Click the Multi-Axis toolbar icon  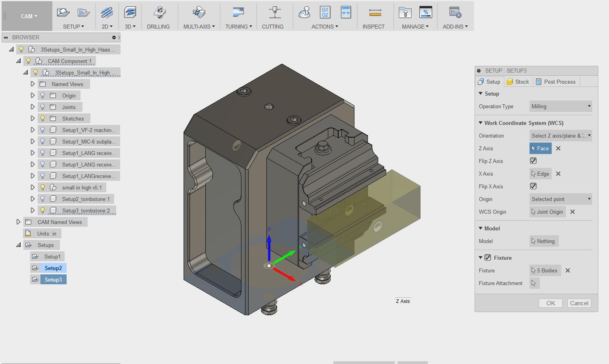click(199, 13)
